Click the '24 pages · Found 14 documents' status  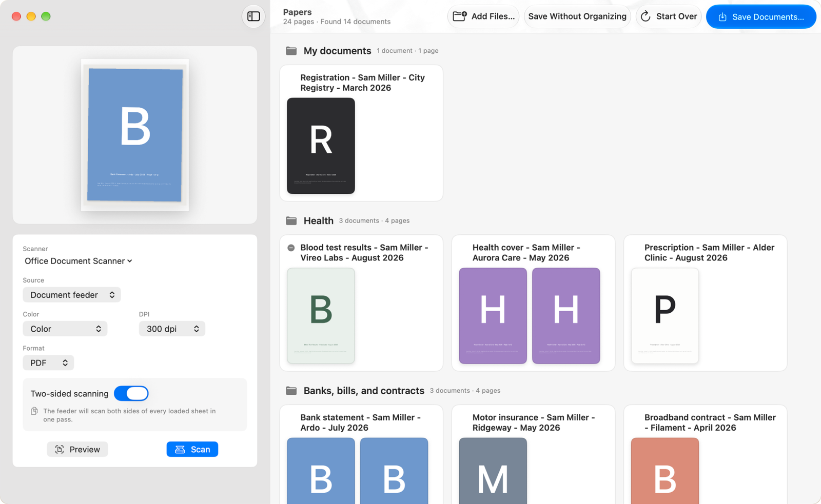coord(337,22)
